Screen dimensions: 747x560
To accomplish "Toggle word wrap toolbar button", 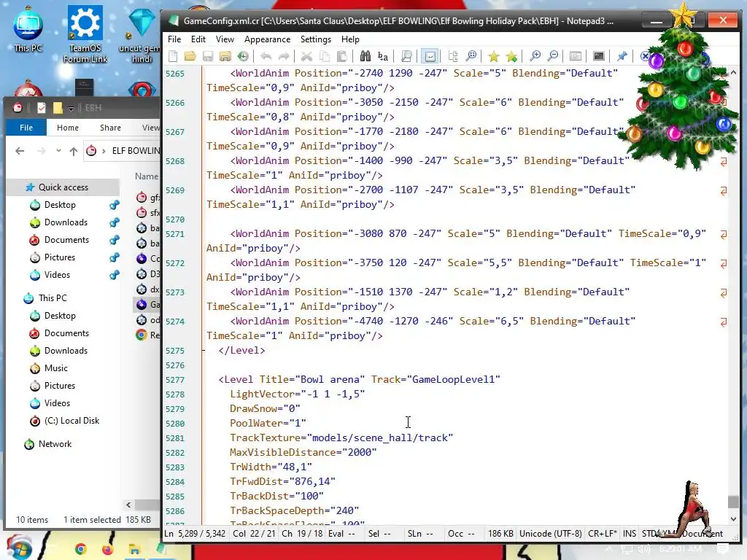I will click(430, 57).
